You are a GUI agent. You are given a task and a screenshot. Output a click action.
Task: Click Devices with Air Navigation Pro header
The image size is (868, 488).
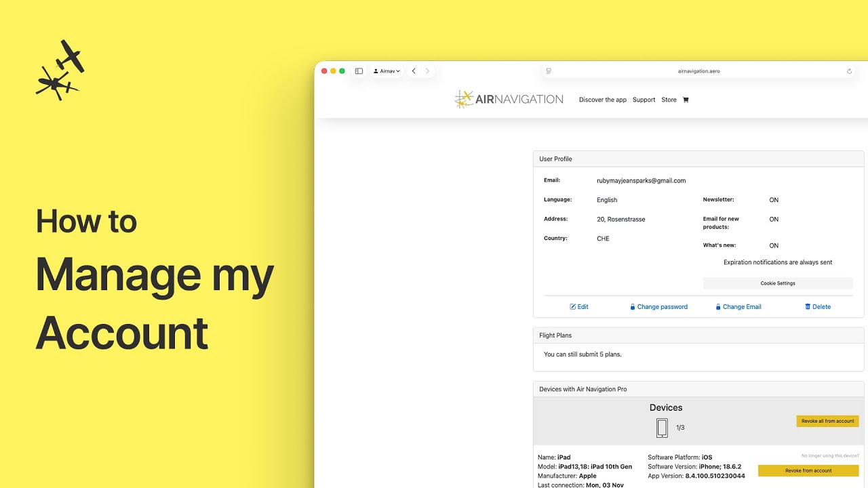point(698,389)
